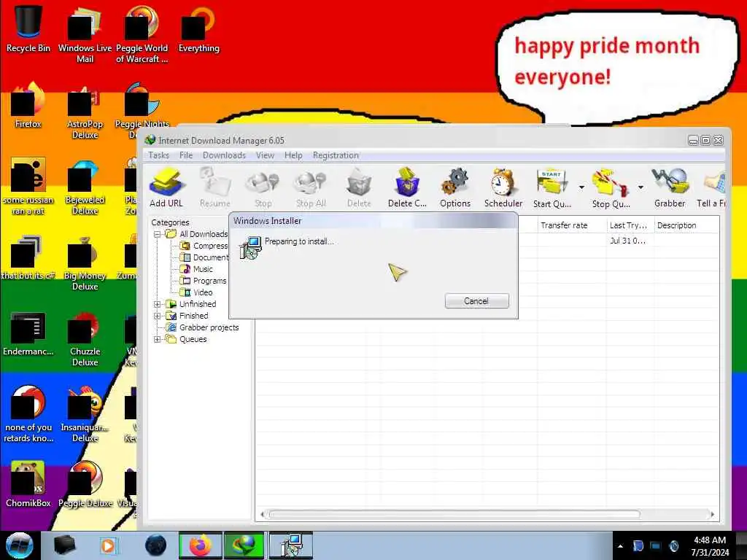Open Windows Live Mail desktop icon
Screen dimensions: 747x560
[85, 34]
